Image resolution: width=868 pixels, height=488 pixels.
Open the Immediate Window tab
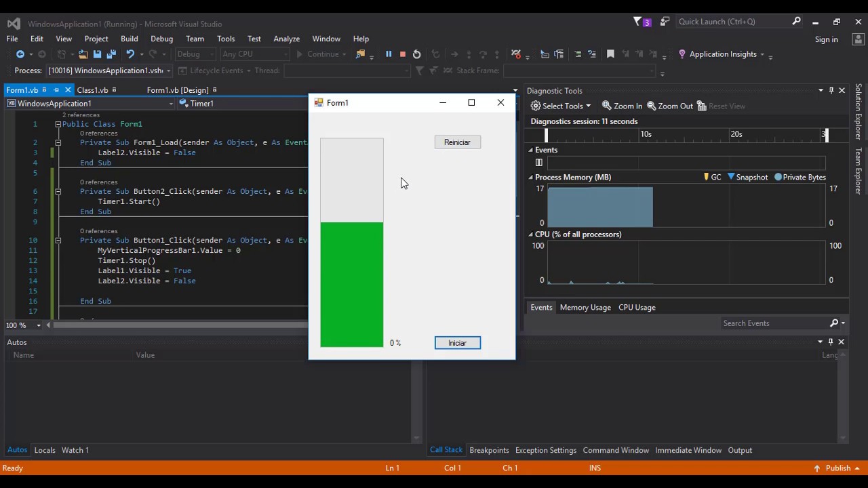(688, 450)
